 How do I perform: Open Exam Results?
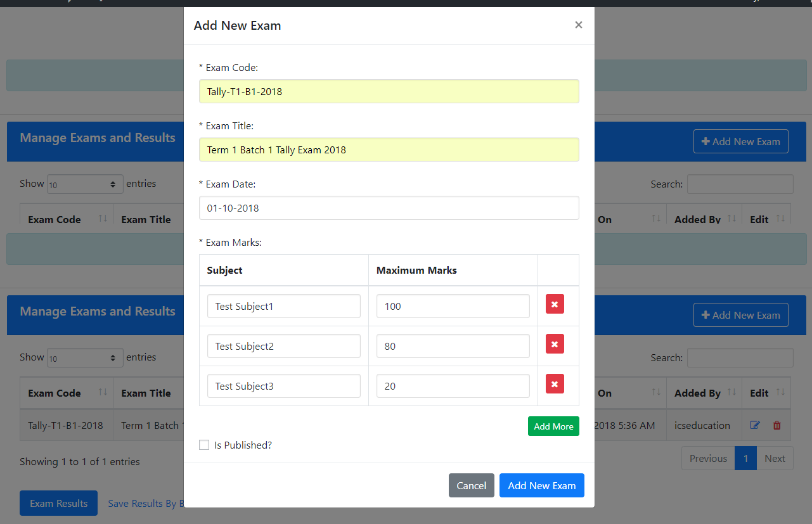(x=58, y=503)
